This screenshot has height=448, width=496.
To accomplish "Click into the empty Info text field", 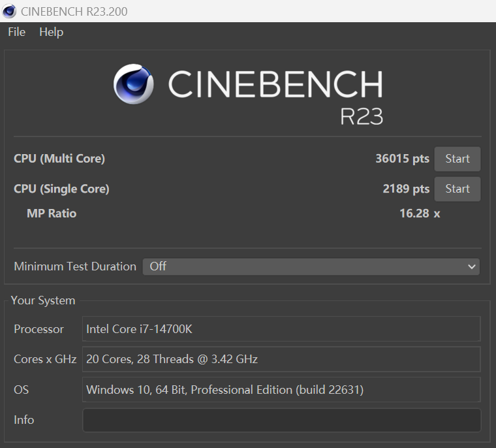I will coord(281,420).
